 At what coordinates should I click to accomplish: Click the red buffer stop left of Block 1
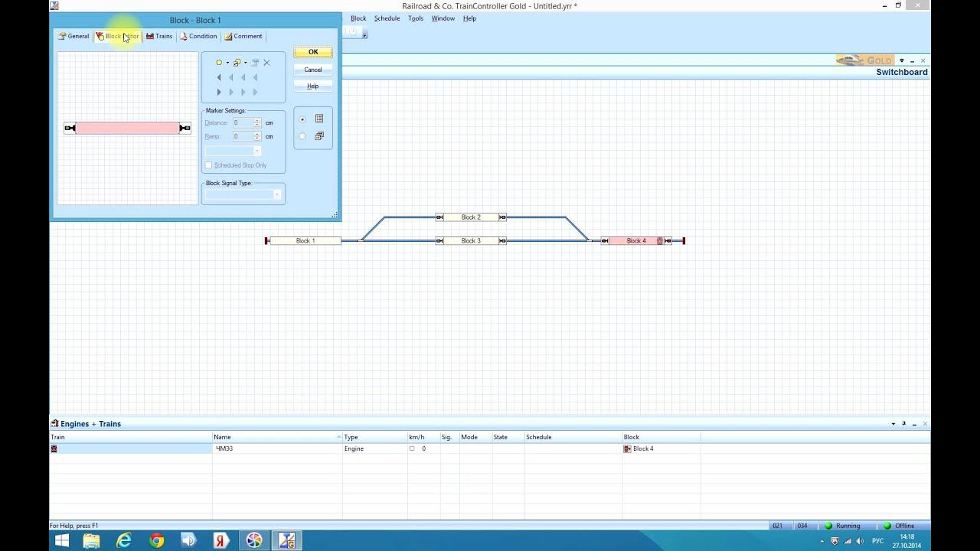tap(266, 240)
